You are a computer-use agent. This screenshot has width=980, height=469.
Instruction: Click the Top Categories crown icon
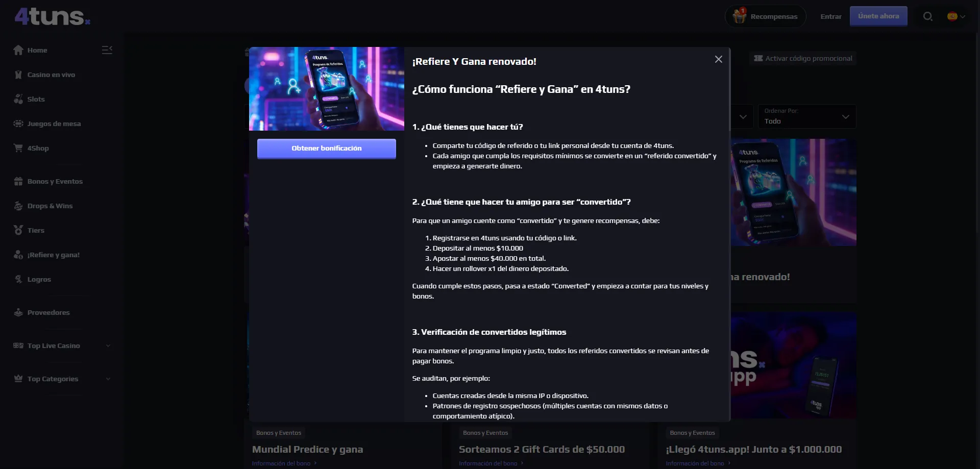[x=18, y=379]
